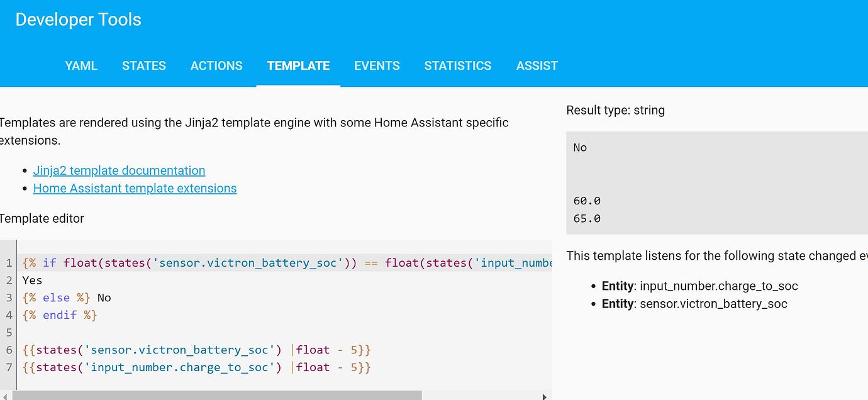Viewport: 868px width, 400px height.
Task: Click the sensor.victron_battery_soc entity entry
Action: point(694,304)
